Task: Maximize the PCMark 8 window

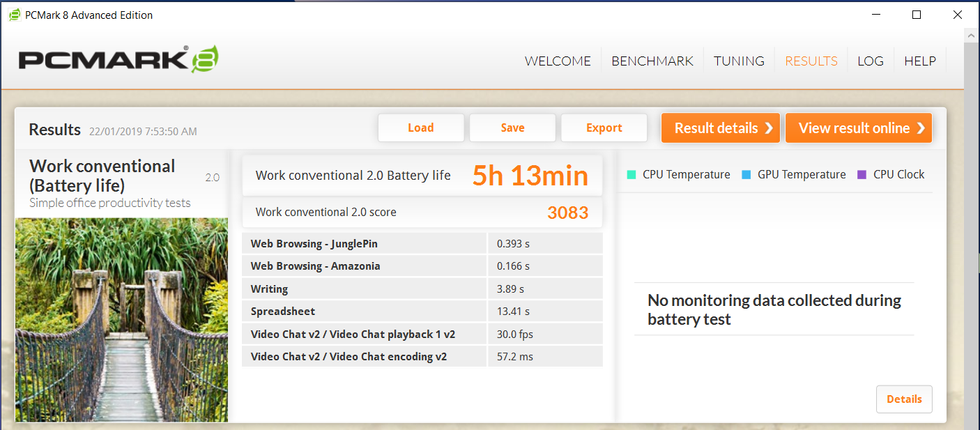Action: point(917,15)
